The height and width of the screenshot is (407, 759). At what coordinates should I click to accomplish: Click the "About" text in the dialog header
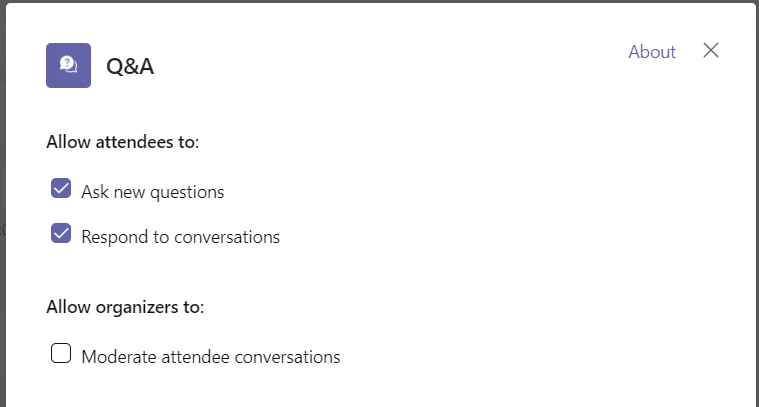(652, 52)
